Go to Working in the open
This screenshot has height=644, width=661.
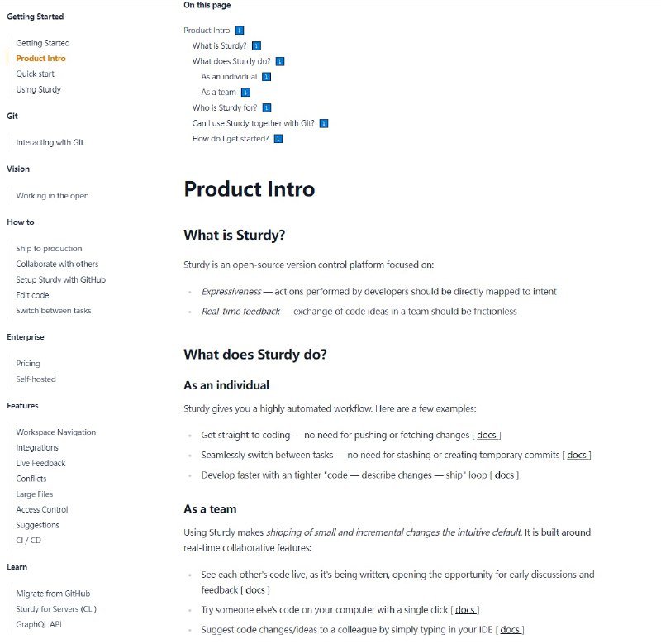pyautogui.click(x=52, y=196)
